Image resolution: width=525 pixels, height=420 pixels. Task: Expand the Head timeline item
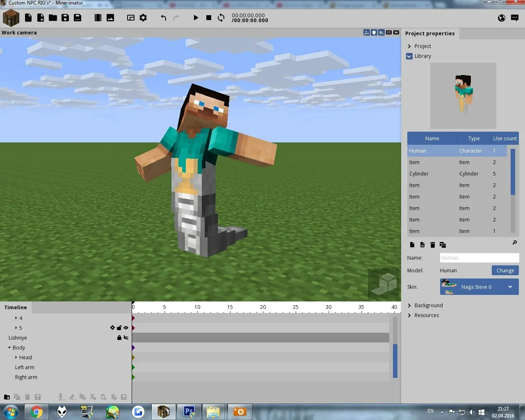(x=16, y=357)
